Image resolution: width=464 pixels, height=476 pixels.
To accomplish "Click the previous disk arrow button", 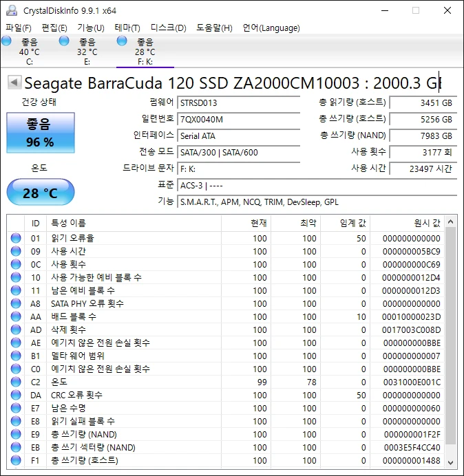I will pos(14,83).
